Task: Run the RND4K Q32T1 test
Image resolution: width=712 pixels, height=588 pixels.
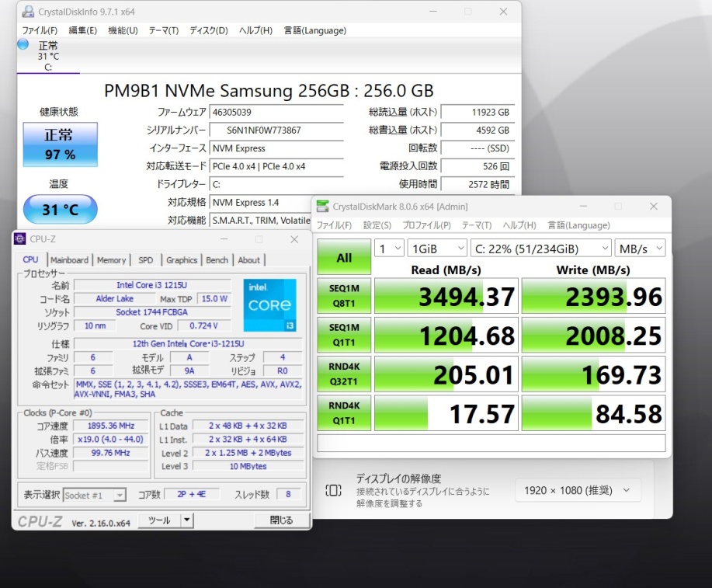Action: click(344, 374)
